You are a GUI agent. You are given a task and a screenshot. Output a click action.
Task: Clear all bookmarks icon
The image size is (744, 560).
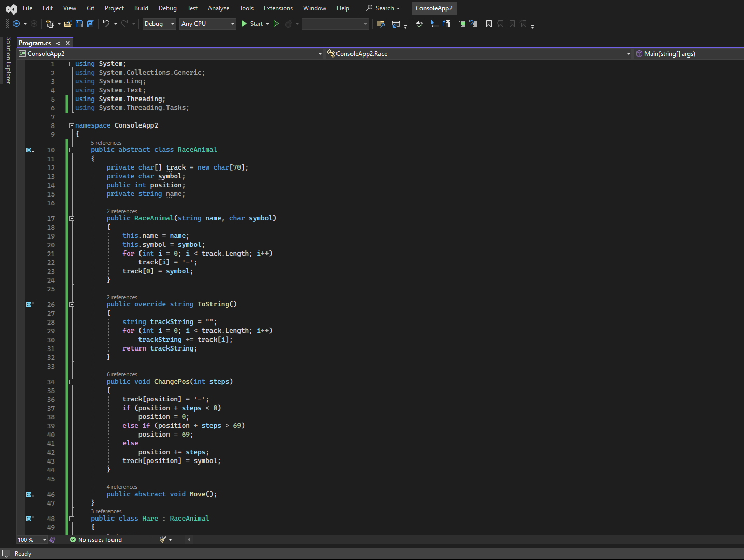[524, 24]
